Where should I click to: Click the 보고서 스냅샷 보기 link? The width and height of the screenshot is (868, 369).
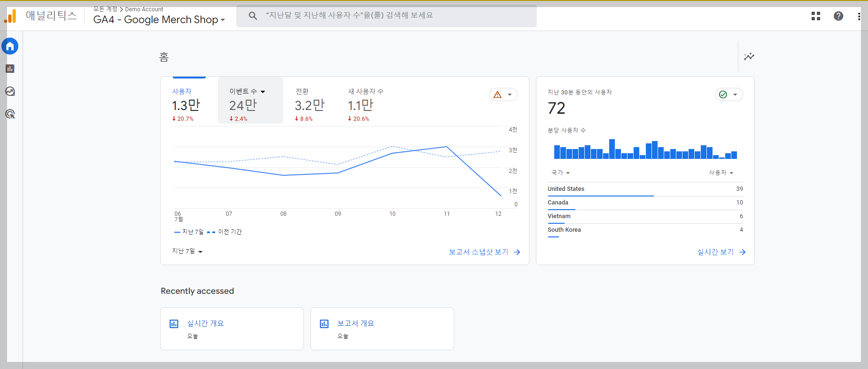pos(479,252)
